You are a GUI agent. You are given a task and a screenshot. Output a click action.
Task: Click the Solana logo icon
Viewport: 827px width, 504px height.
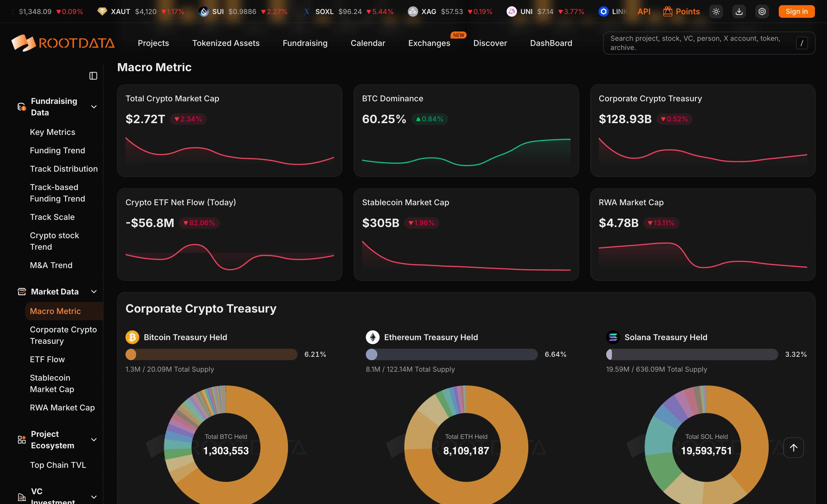(x=613, y=337)
